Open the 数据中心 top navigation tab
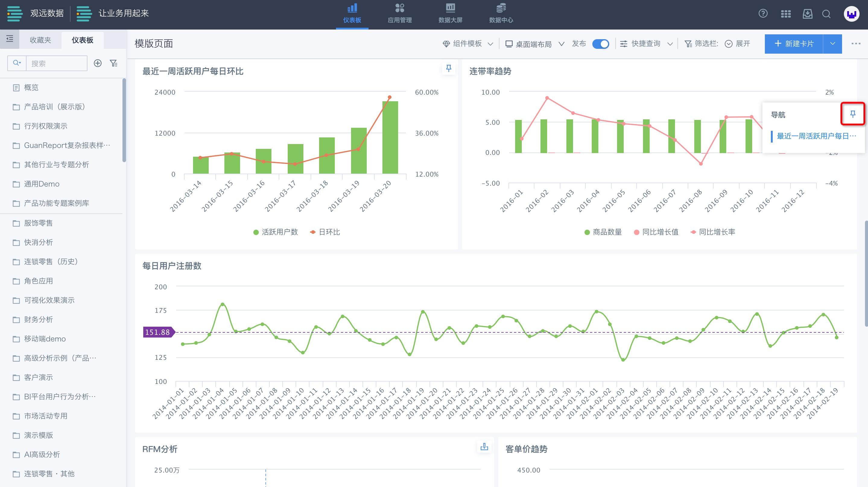 [501, 14]
